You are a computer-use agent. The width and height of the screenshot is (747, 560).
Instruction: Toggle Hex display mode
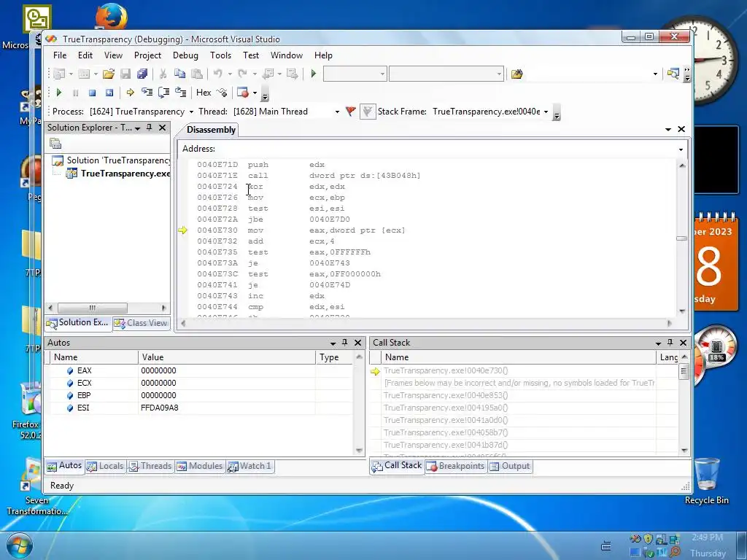[204, 93]
